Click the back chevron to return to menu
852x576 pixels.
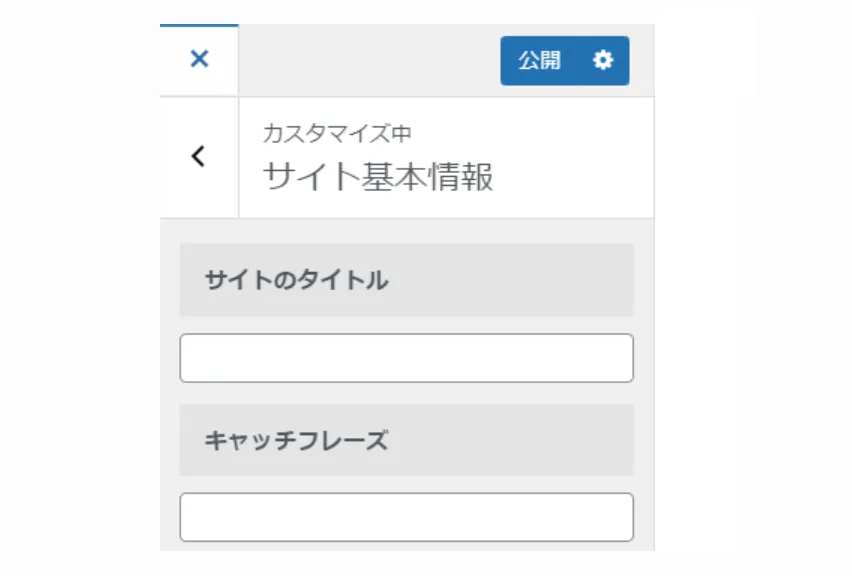(197, 156)
